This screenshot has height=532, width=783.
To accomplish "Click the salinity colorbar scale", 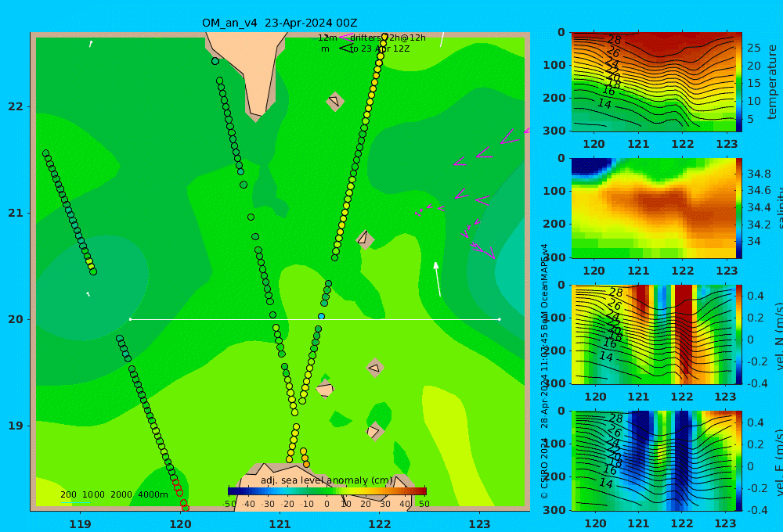I will (x=738, y=208).
